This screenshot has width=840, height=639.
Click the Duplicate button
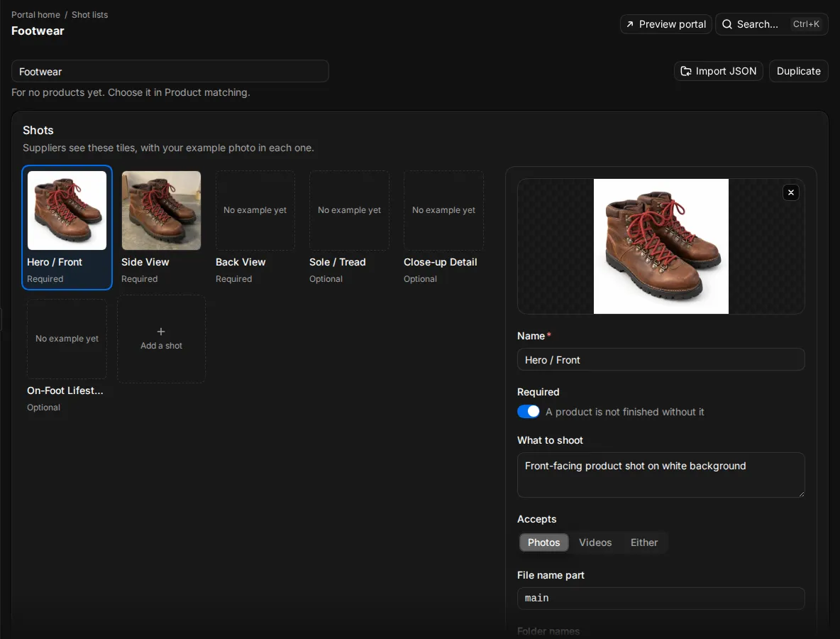pyautogui.click(x=798, y=71)
